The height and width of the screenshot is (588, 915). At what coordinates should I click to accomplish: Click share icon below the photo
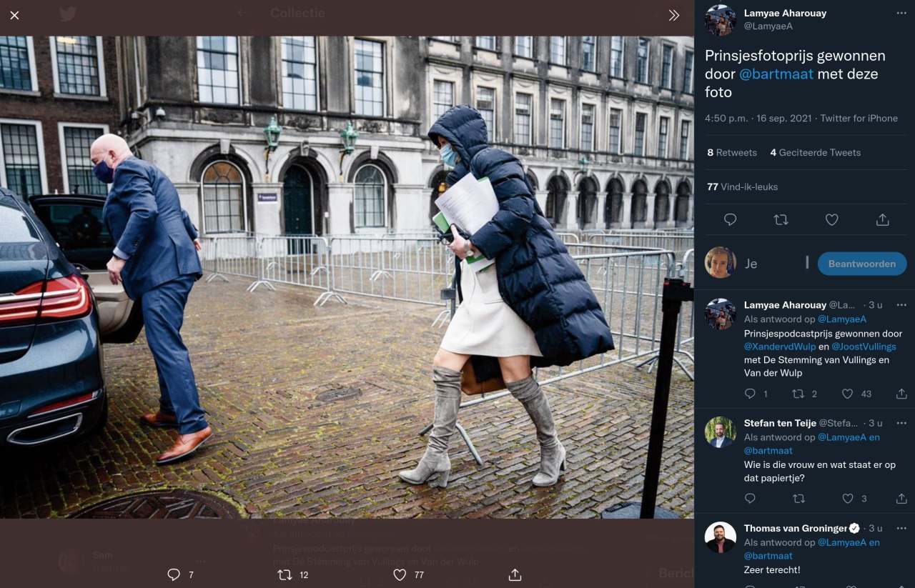[515, 574]
